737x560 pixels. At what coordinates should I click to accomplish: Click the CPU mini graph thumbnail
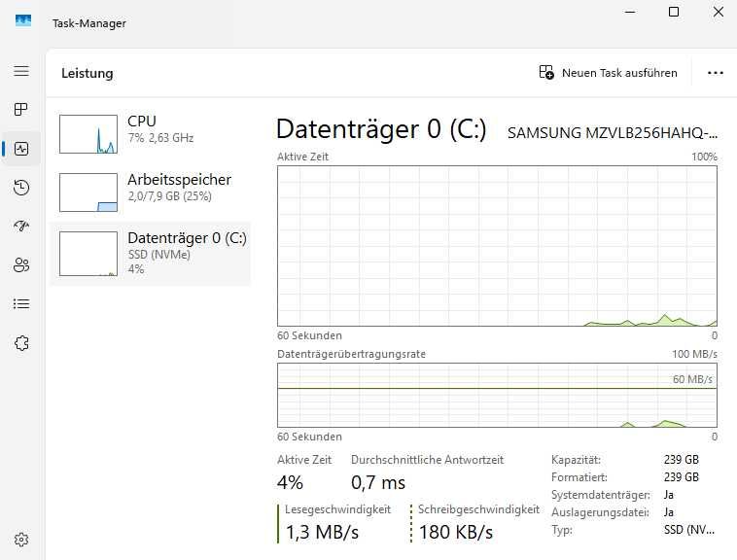point(88,133)
